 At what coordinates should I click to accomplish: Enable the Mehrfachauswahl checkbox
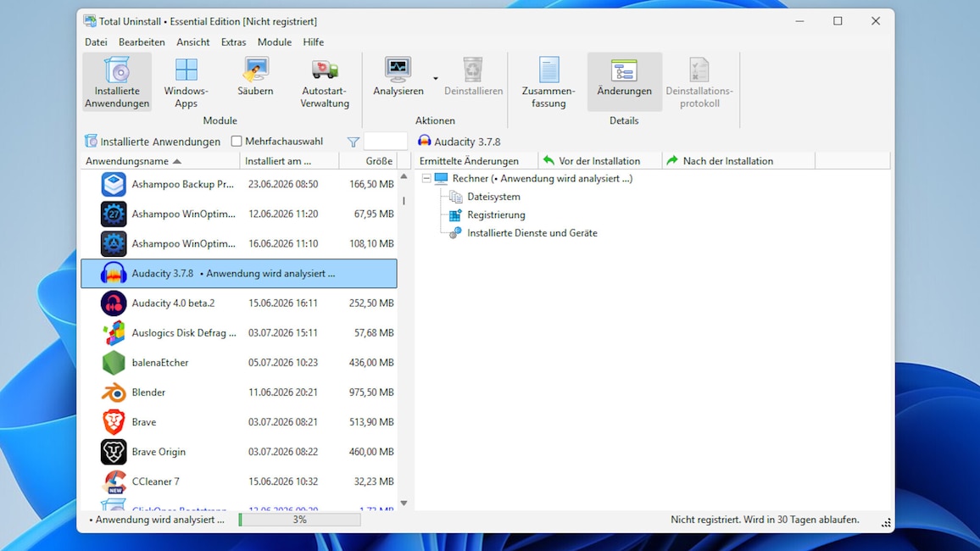click(237, 142)
